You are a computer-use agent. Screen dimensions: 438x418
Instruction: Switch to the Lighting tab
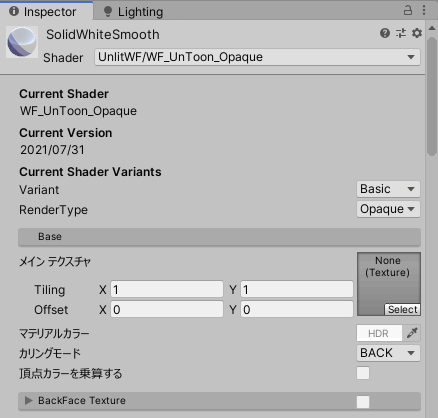[x=133, y=12]
